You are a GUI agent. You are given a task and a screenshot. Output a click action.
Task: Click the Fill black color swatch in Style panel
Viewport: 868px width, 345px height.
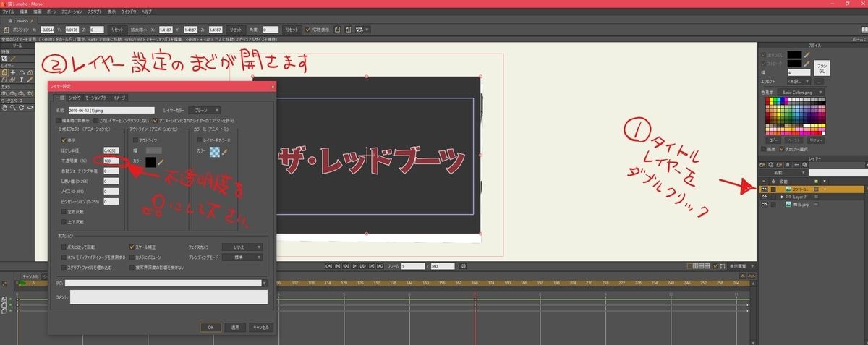click(x=794, y=55)
